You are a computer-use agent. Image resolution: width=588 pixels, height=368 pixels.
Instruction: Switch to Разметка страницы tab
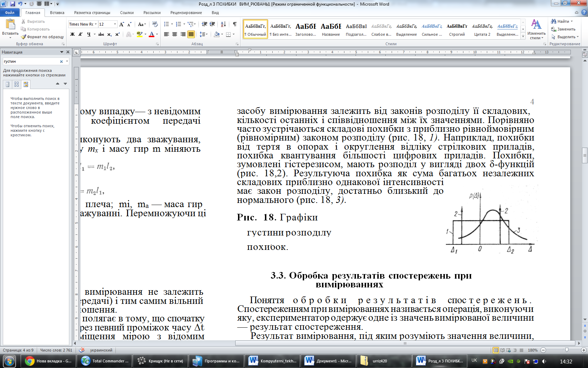click(x=92, y=13)
